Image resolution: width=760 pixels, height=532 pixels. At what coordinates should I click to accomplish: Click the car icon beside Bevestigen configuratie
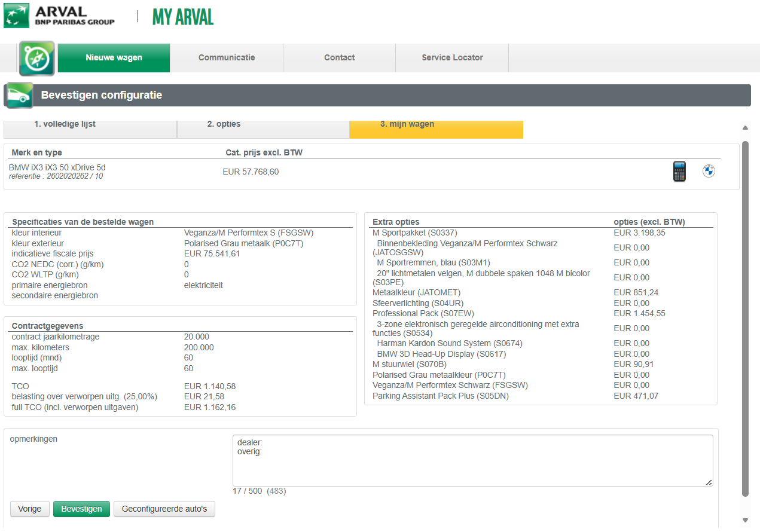coord(19,95)
